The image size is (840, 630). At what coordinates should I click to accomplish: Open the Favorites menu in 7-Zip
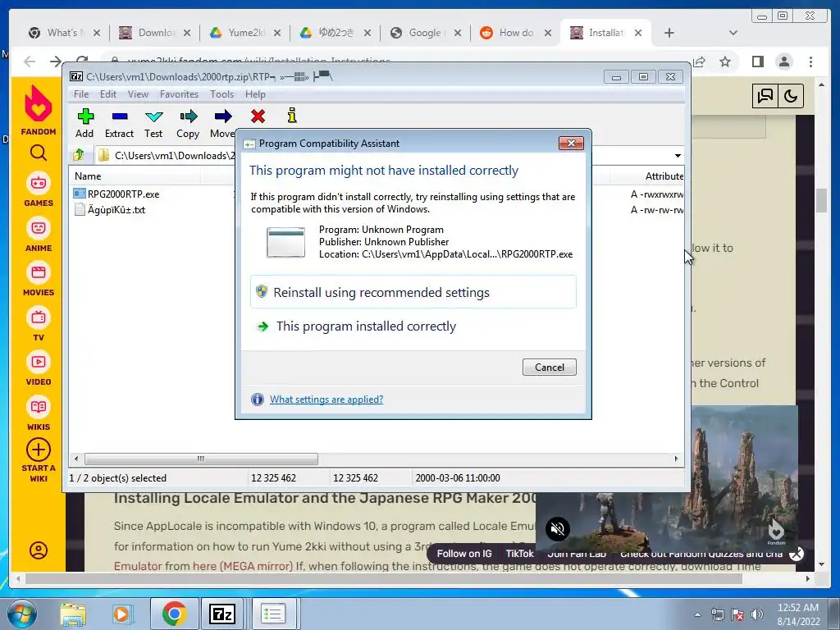coord(179,94)
